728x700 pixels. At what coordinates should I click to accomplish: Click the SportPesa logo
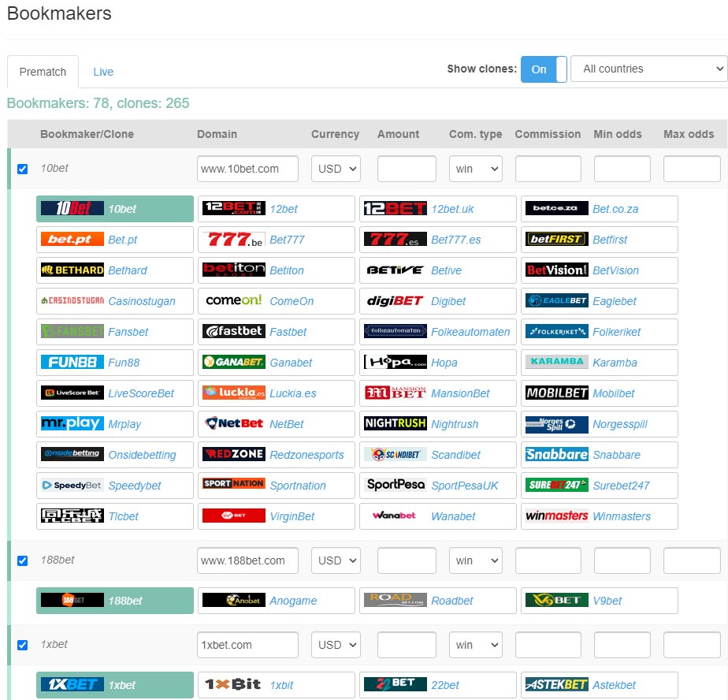pos(395,485)
